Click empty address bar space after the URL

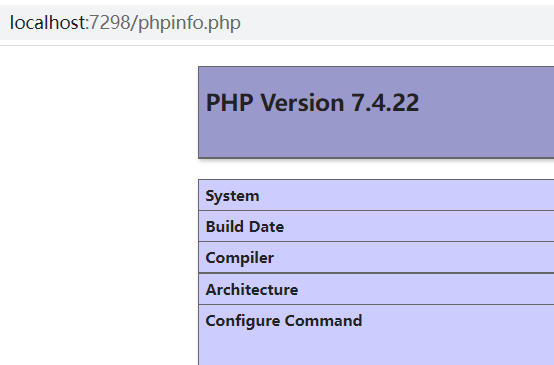pos(396,23)
